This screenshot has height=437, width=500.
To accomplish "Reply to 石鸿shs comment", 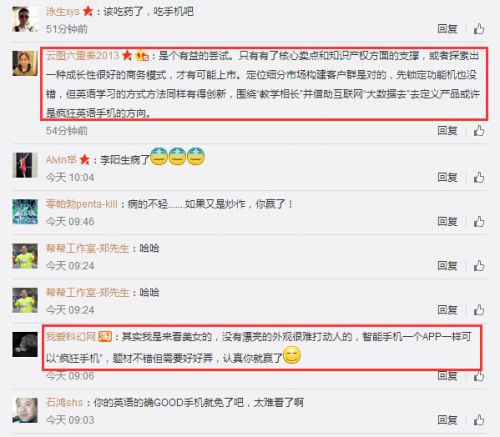I will 447,420.
